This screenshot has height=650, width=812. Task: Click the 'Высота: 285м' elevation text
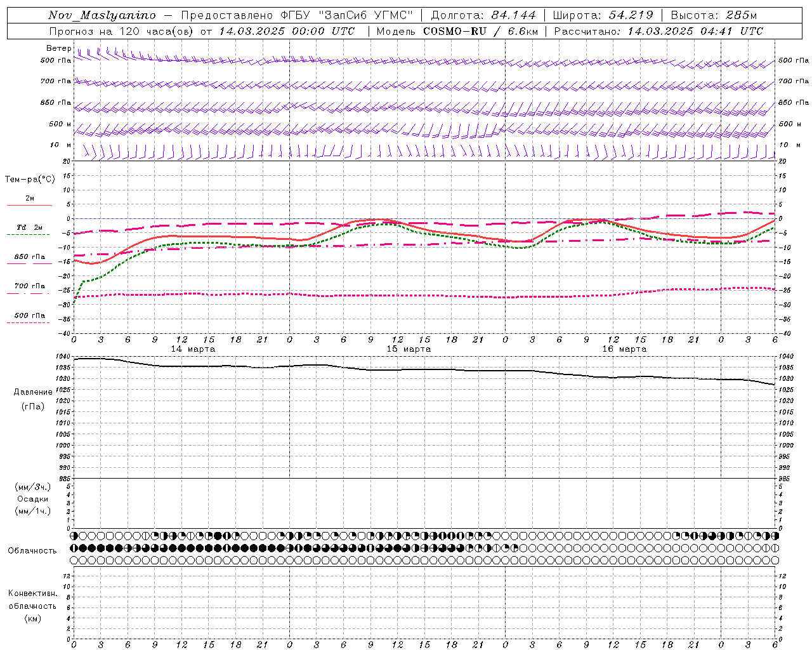click(714, 15)
